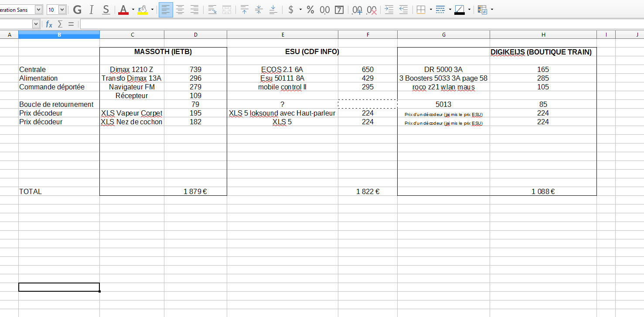Decrease cell indent

404,10
